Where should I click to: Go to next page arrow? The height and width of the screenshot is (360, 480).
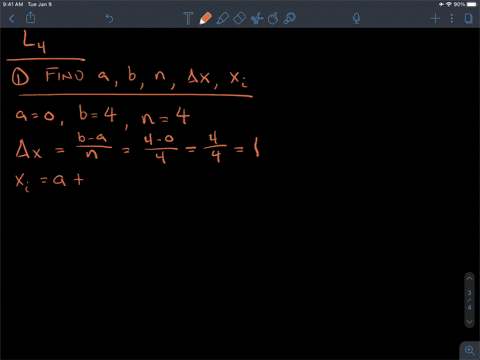[x=469, y=322]
